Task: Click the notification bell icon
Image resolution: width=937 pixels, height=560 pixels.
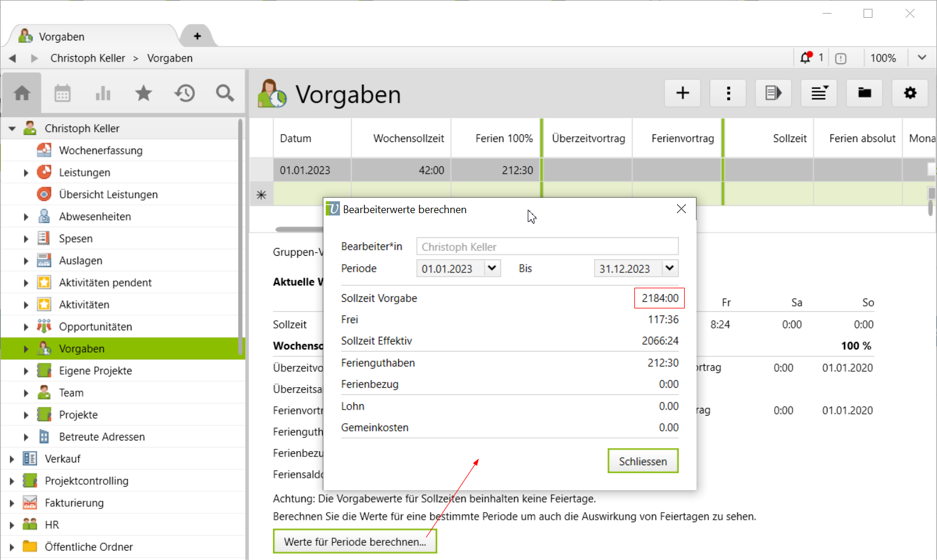Action: coord(806,57)
